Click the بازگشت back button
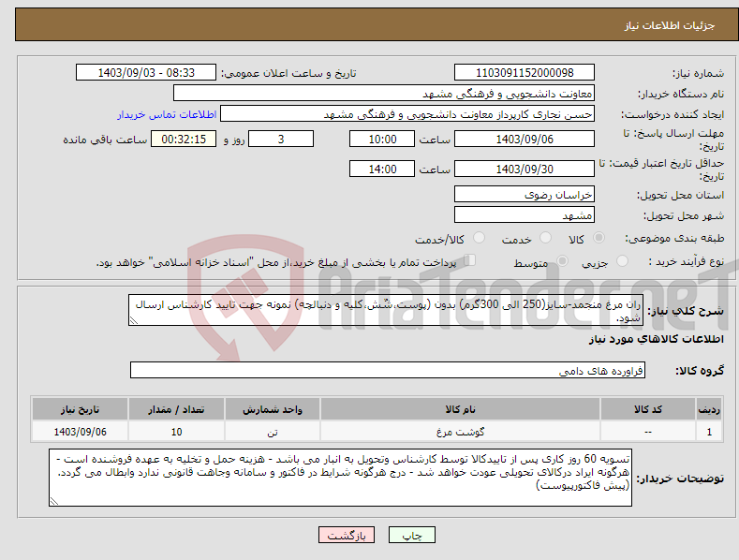The height and width of the screenshot is (560, 739). point(347,535)
